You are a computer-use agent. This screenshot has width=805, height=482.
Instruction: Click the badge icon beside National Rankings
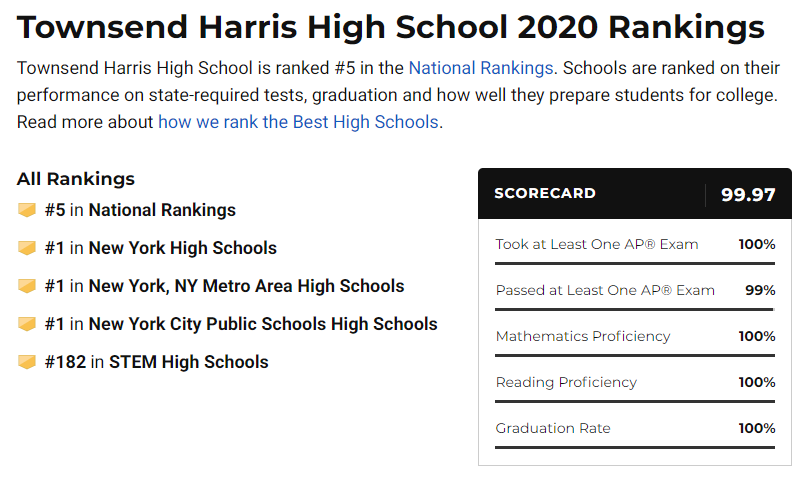[x=27, y=210]
